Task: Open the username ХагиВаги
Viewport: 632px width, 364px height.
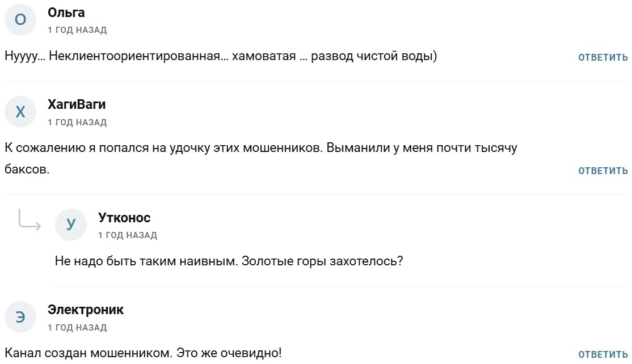Action: 77,104
